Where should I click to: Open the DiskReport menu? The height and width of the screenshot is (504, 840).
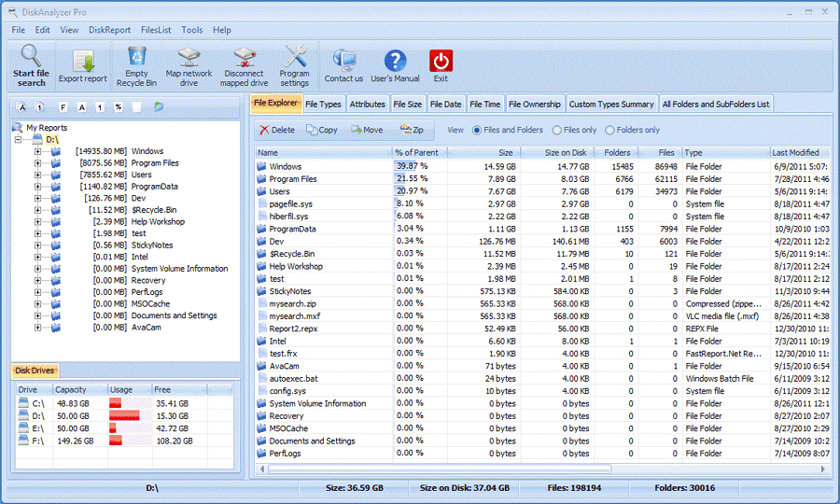pyautogui.click(x=109, y=30)
